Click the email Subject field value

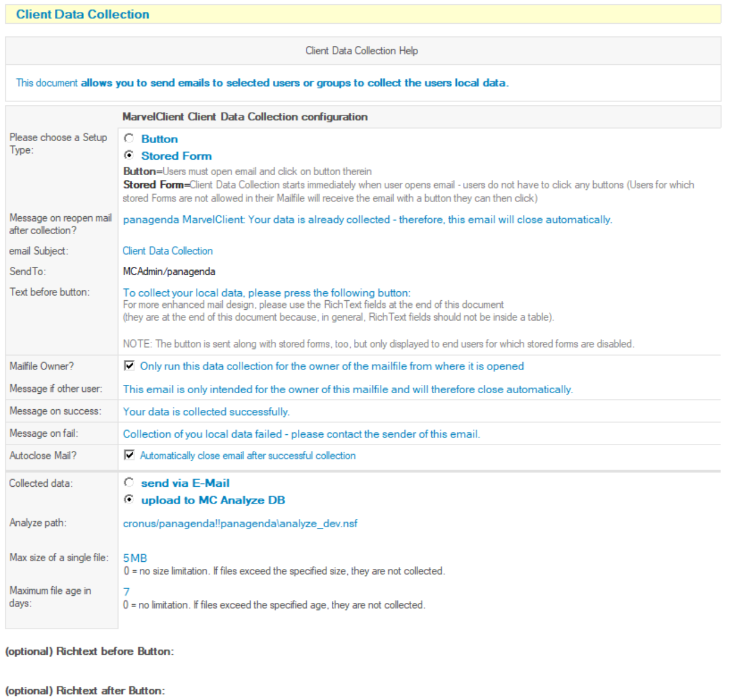167,251
